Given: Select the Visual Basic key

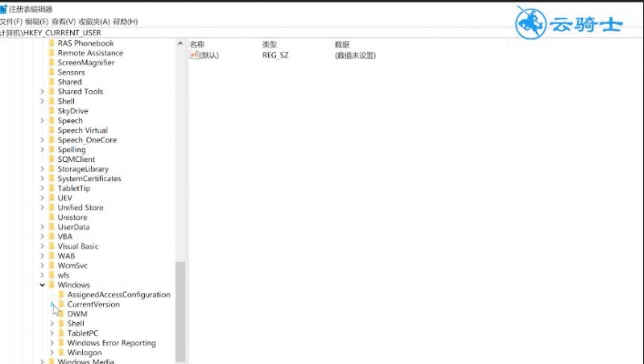Looking at the screenshot, I should [78, 246].
